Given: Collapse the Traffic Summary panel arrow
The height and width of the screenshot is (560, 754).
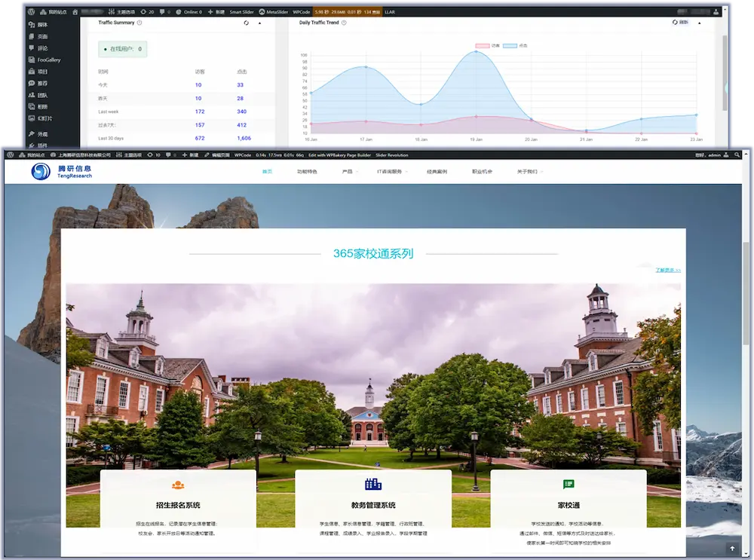Looking at the screenshot, I should 259,23.
